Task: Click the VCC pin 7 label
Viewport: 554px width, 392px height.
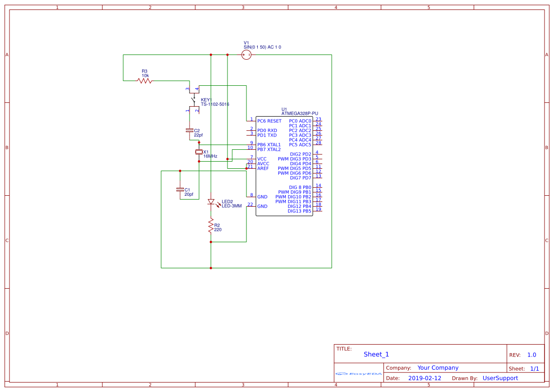Action: pos(262,158)
